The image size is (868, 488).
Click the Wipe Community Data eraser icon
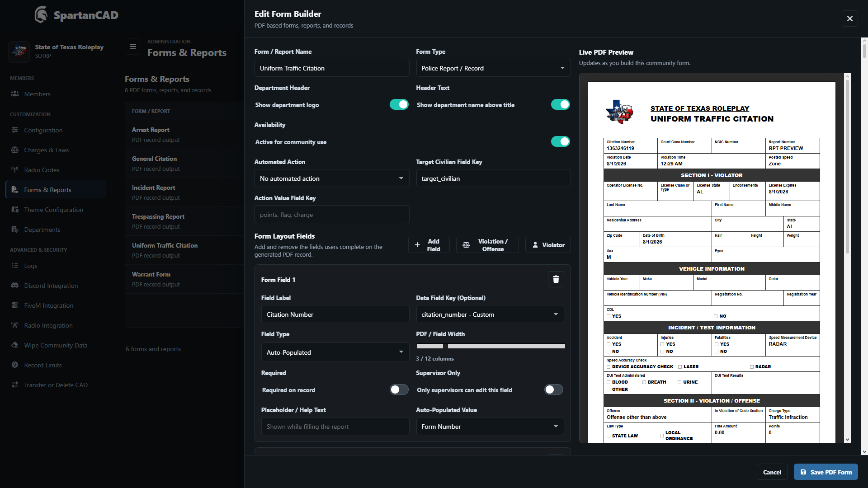(x=15, y=345)
